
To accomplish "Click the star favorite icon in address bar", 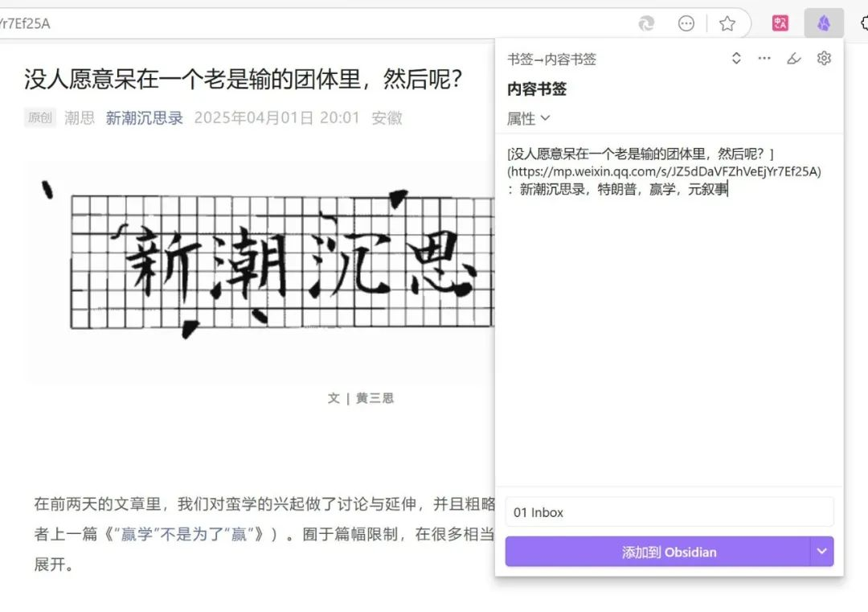I will click(727, 23).
